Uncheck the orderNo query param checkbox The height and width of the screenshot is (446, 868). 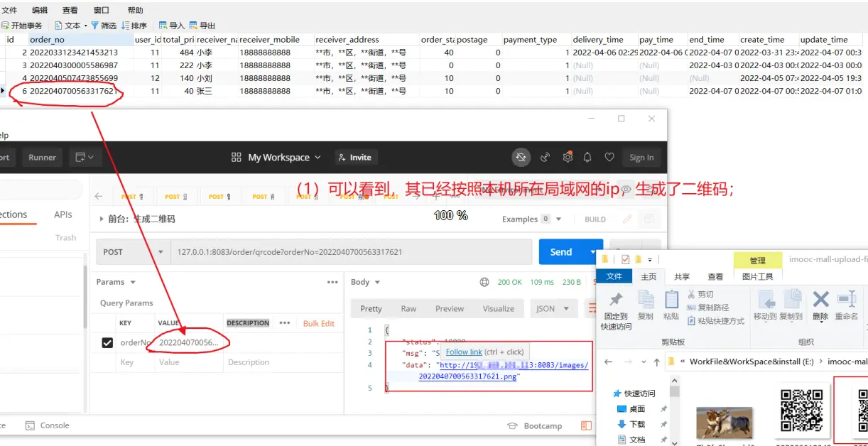coord(107,343)
